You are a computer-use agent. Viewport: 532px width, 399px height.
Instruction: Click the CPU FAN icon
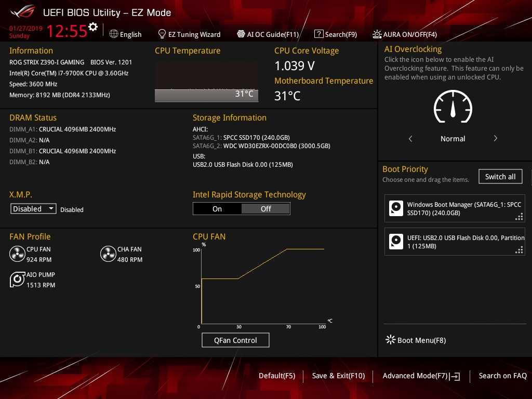(x=17, y=254)
